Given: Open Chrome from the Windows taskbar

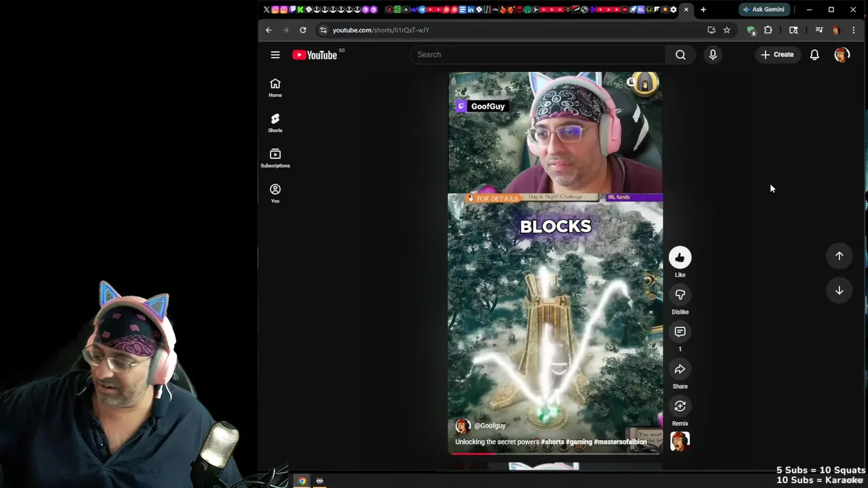Looking at the screenshot, I should click(x=302, y=481).
